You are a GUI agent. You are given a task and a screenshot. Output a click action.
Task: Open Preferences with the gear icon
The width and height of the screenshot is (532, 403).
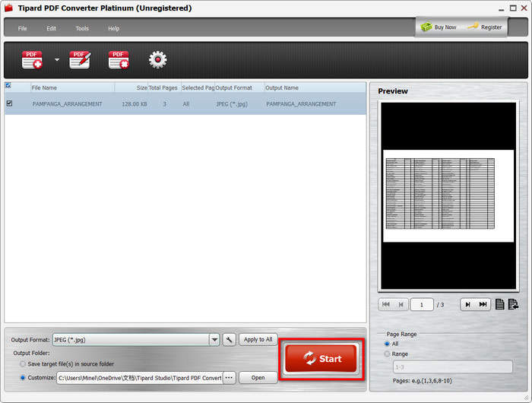pos(158,60)
